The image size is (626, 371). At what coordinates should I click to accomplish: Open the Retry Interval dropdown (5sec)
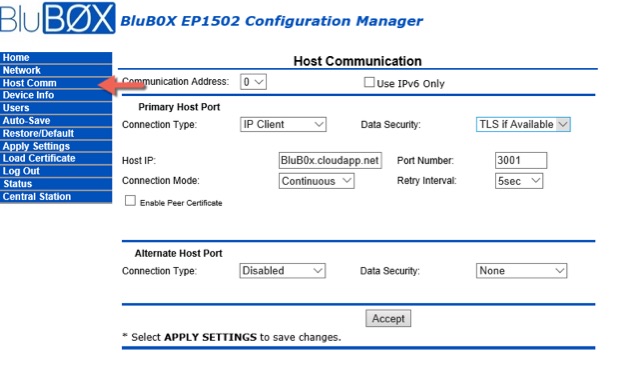pos(519,181)
